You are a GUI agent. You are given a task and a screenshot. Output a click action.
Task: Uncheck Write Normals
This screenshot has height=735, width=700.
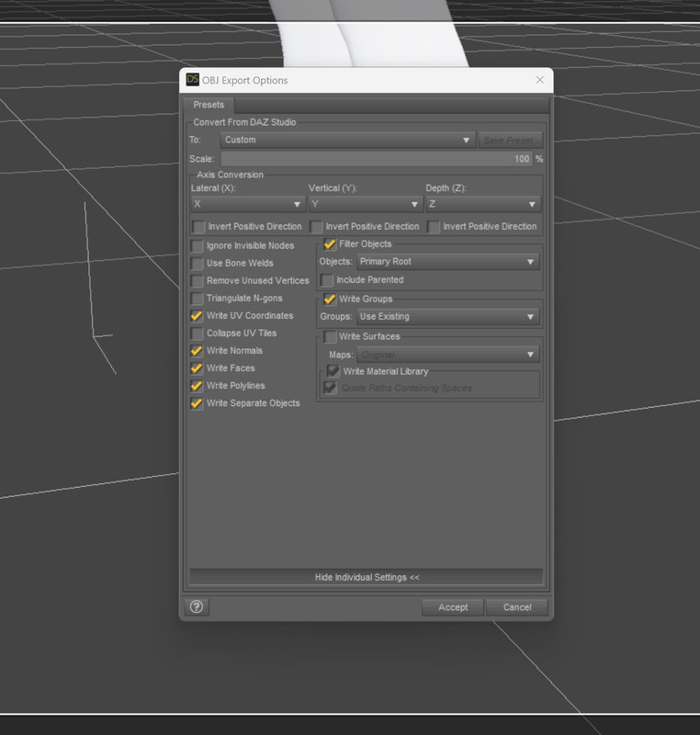coord(197,351)
